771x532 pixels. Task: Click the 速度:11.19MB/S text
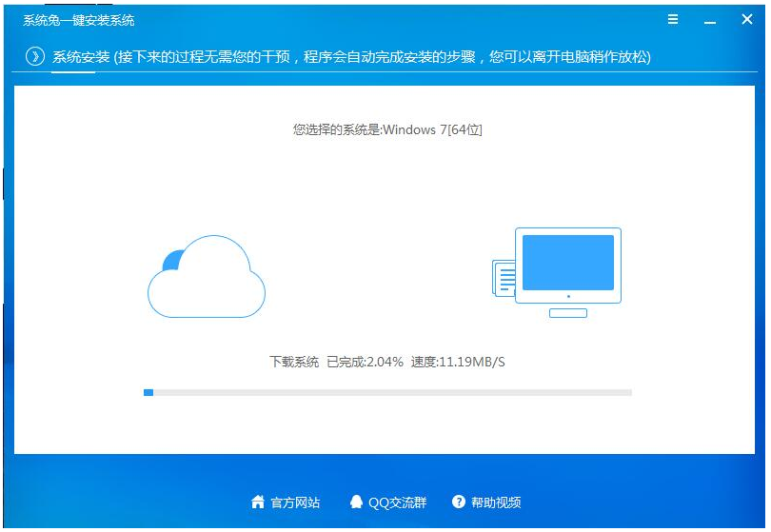[x=458, y=362]
